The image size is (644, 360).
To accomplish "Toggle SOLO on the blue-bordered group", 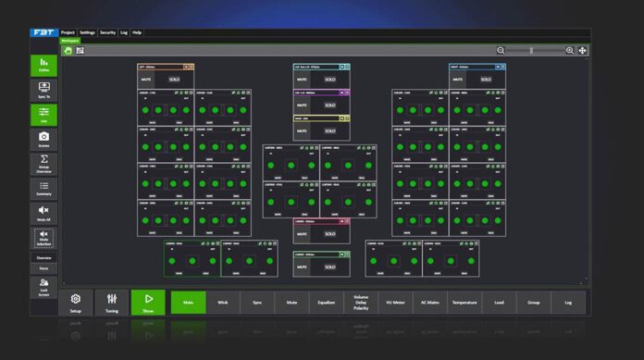I will click(x=486, y=80).
